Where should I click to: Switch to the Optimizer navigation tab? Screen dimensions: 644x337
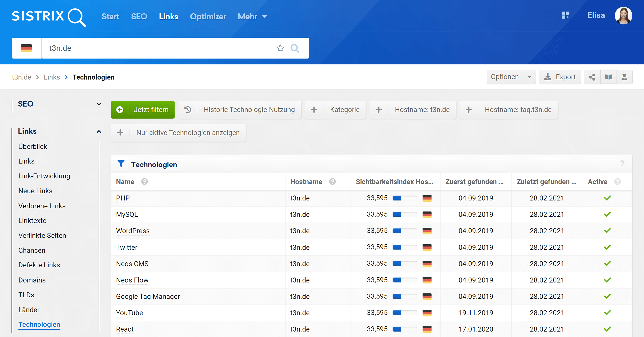(x=208, y=17)
